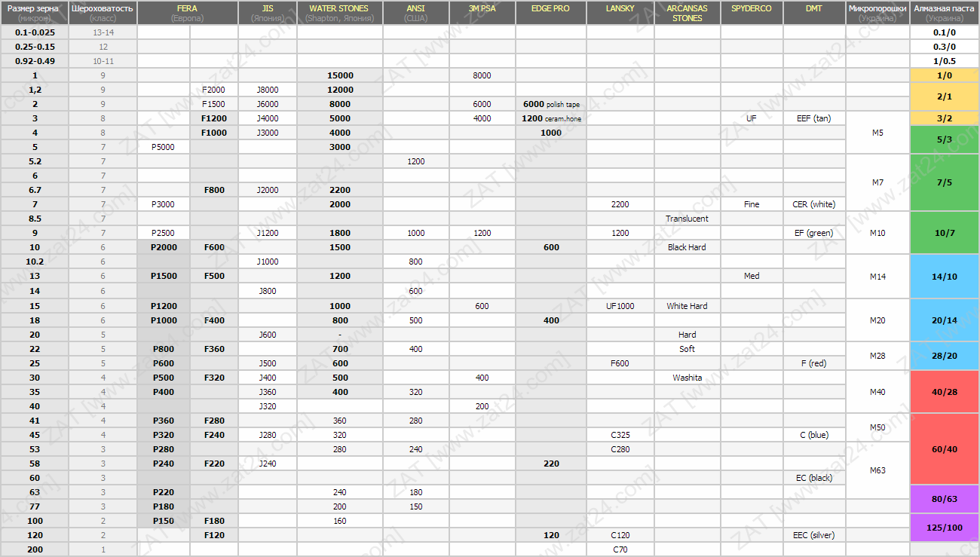
Task: Select the green 10/7 diamond paste cell
Action: (x=945, y=233)
